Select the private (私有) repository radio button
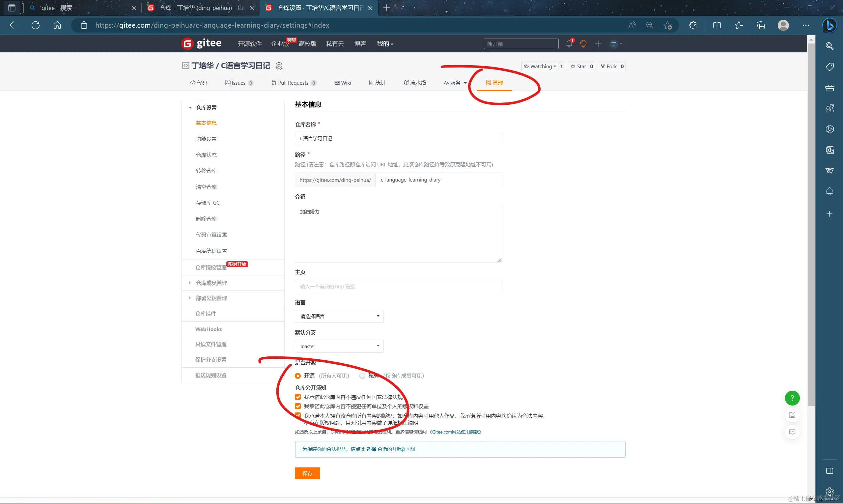 pos(362,376)
